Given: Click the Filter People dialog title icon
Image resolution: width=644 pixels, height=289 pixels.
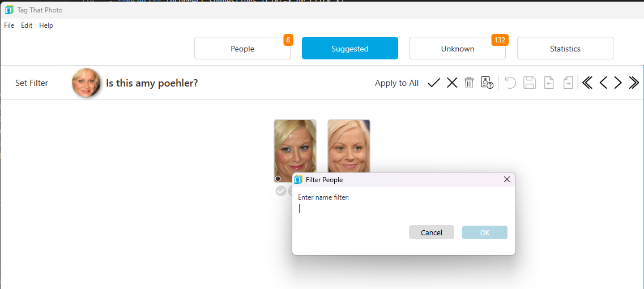Looking at the screenshot, I should (298, 179).
